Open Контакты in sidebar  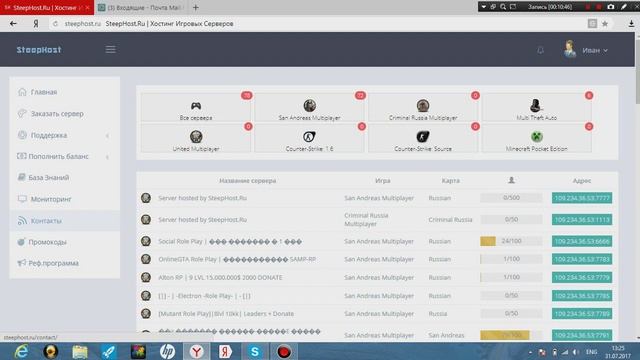[x=64, y=220]
